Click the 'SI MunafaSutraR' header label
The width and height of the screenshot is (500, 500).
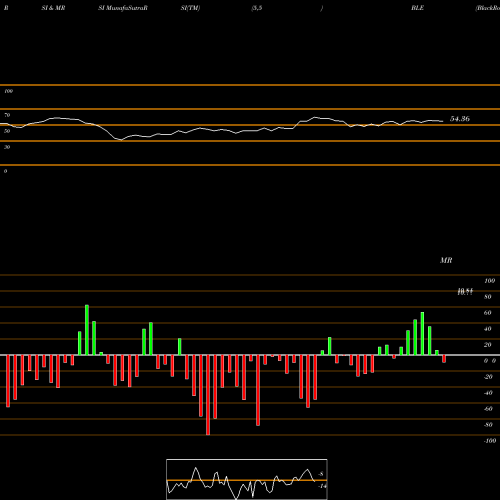123,8
